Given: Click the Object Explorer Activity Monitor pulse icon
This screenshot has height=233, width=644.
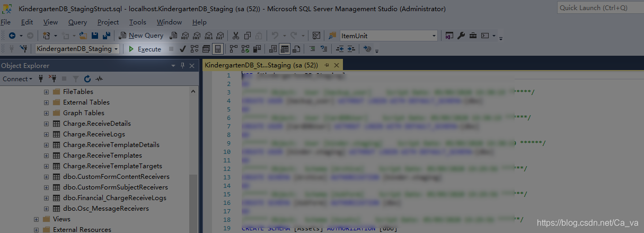Looking at the screenshot, I should pos(99,79).
